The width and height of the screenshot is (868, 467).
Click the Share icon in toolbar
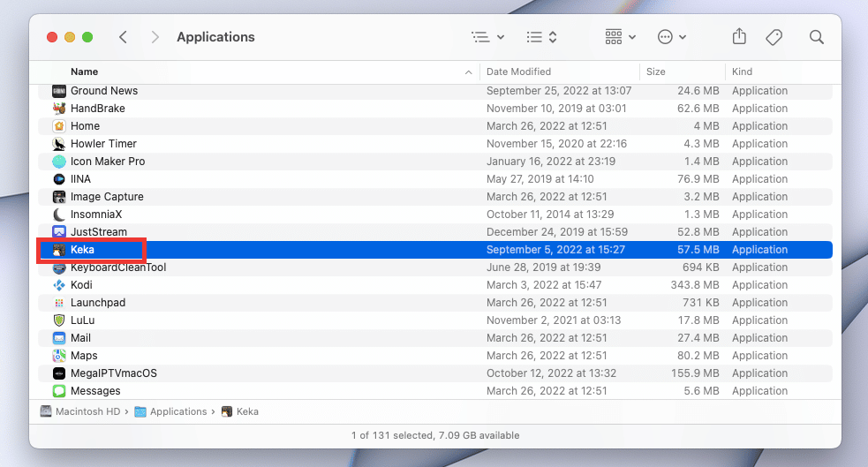point(739,37)
